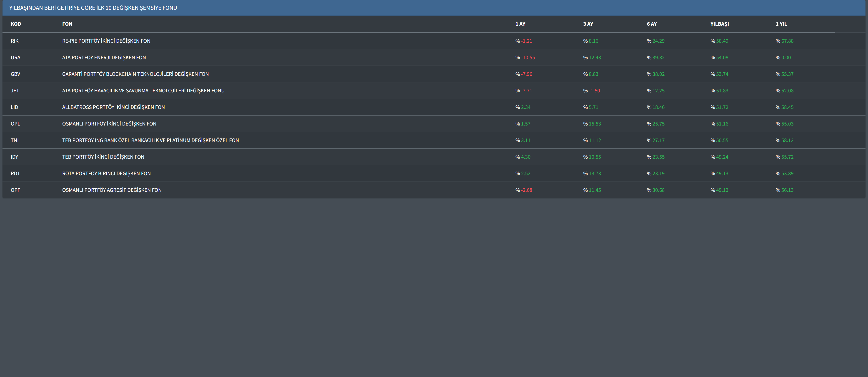The width and height of the screenshot is (868, 377).
Task: Open the Garanti Portföy Blockchain fund
Action: [135, 74]
